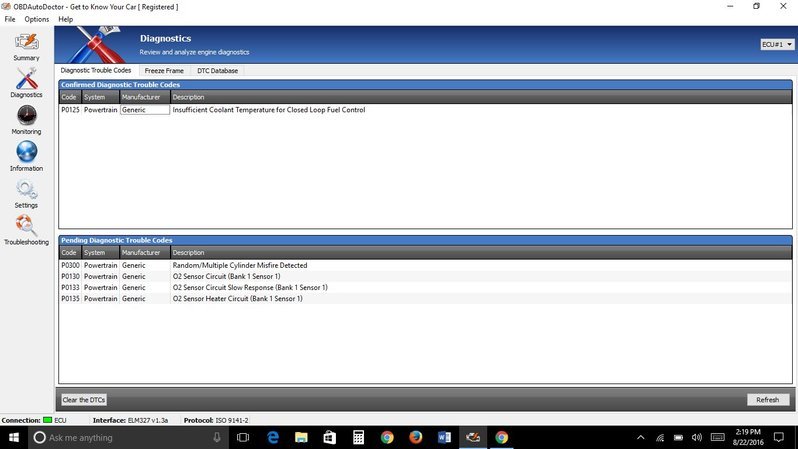
Task: Open Task View on the taskbar
Action: [243, 437]
